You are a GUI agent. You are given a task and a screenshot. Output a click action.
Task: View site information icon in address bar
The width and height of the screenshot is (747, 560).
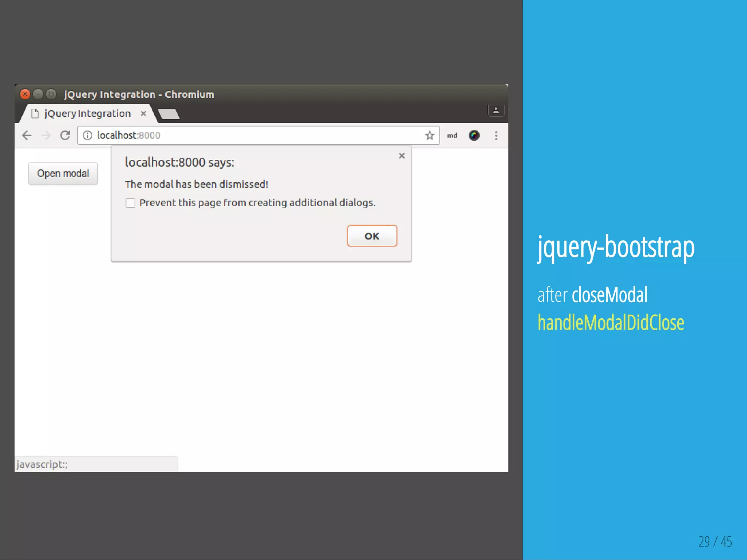(88, 136)
